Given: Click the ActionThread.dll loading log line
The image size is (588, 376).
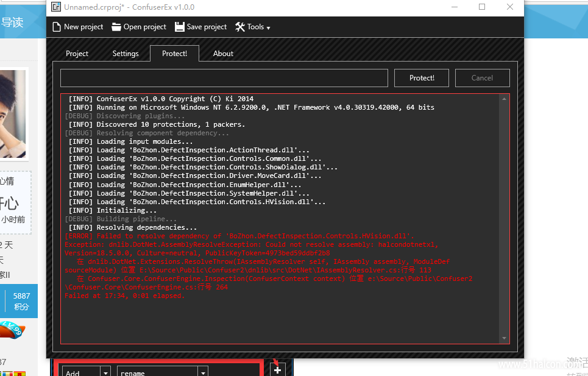Looking at the screenshot, I should click(x=189, y=151).
